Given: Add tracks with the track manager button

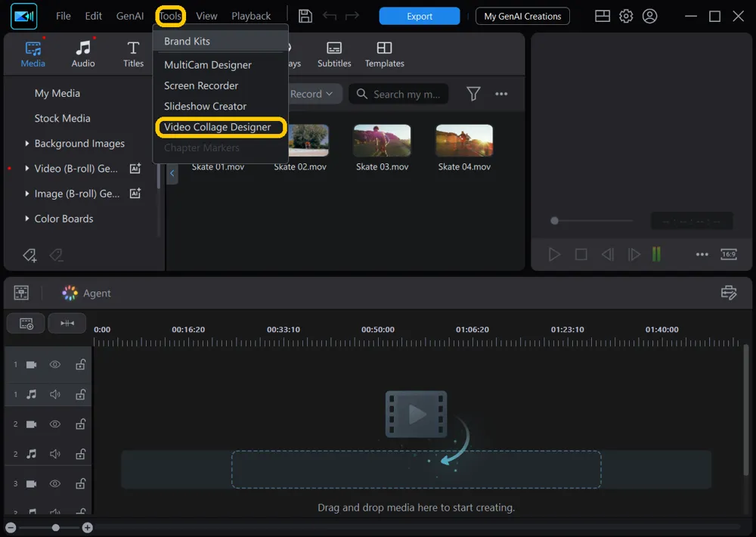Looking at the screenshot, I should (x=26, y=323).
